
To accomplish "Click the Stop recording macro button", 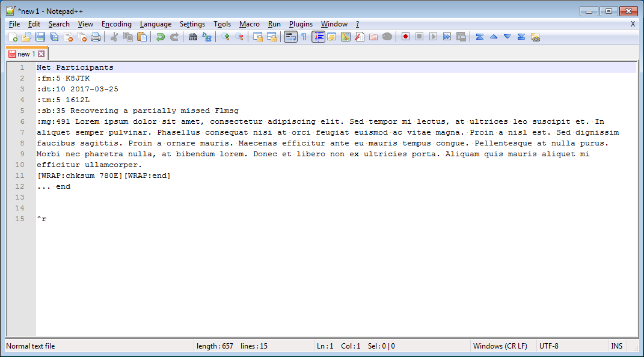I will 419,37.
